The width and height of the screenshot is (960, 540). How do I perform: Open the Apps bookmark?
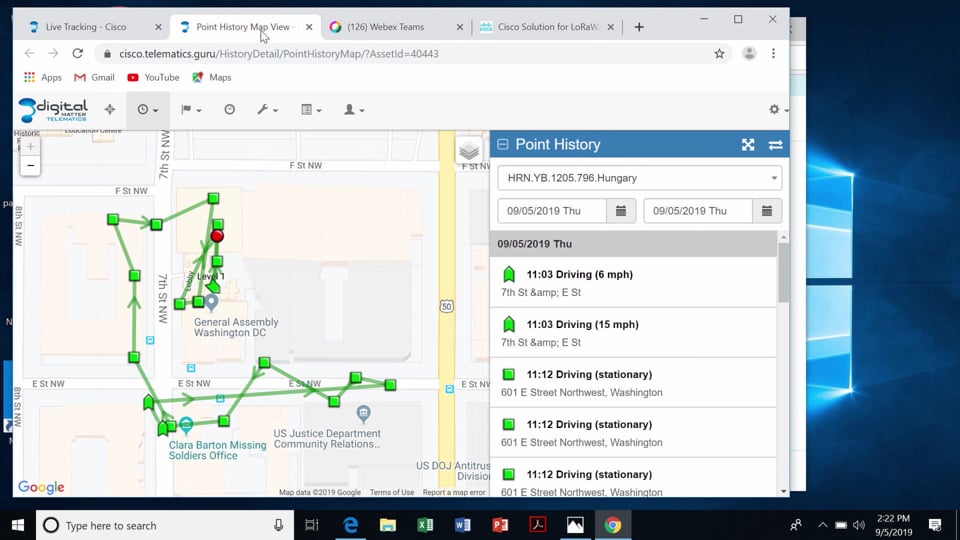pyautogui.click(x=43, y=77)
